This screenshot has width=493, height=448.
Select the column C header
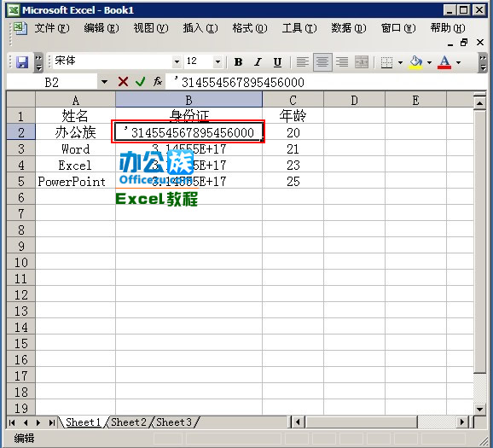point(293,100)
